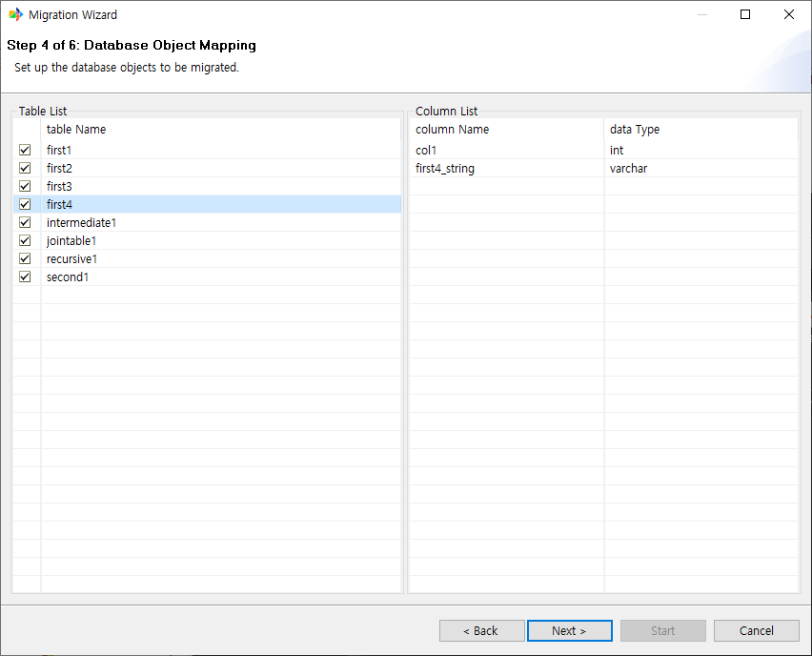Uncheck the first1 table checkbox
The width and height of the screenshot is (812, 656).
point(24,150)
